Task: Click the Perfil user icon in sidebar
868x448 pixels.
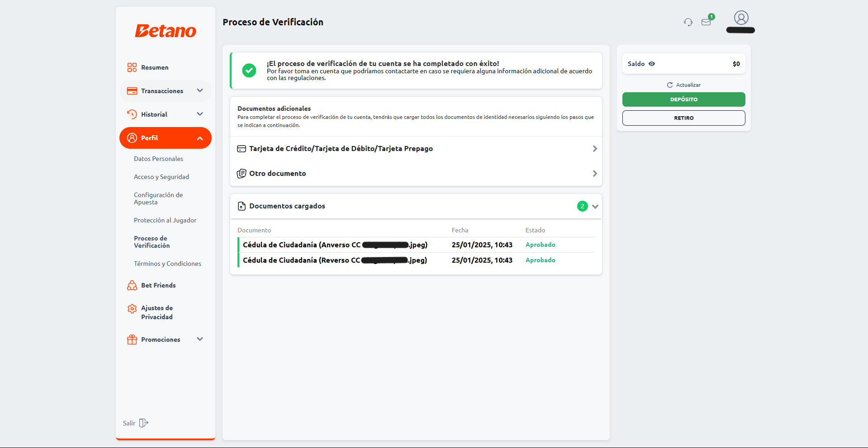Action: (132, 138)
